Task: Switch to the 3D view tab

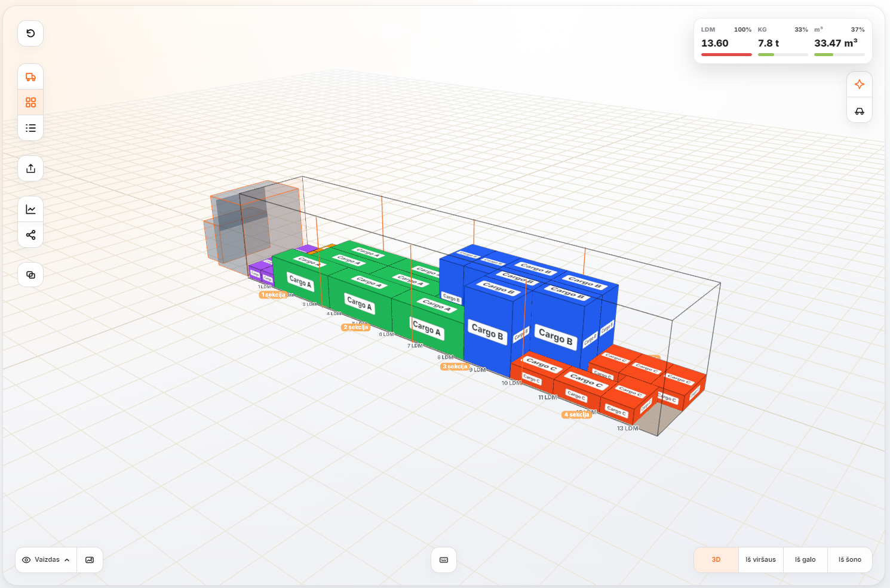Action: pos(716,560)
